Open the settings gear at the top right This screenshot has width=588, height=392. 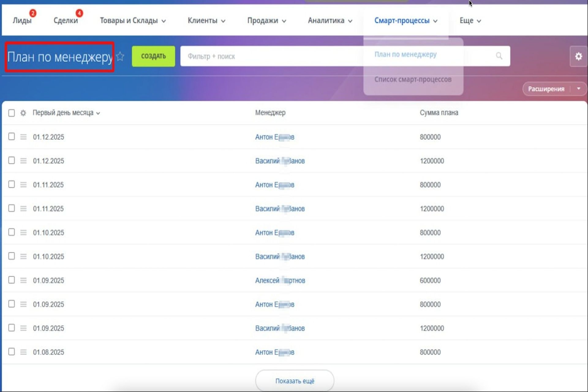pos(578,56)
